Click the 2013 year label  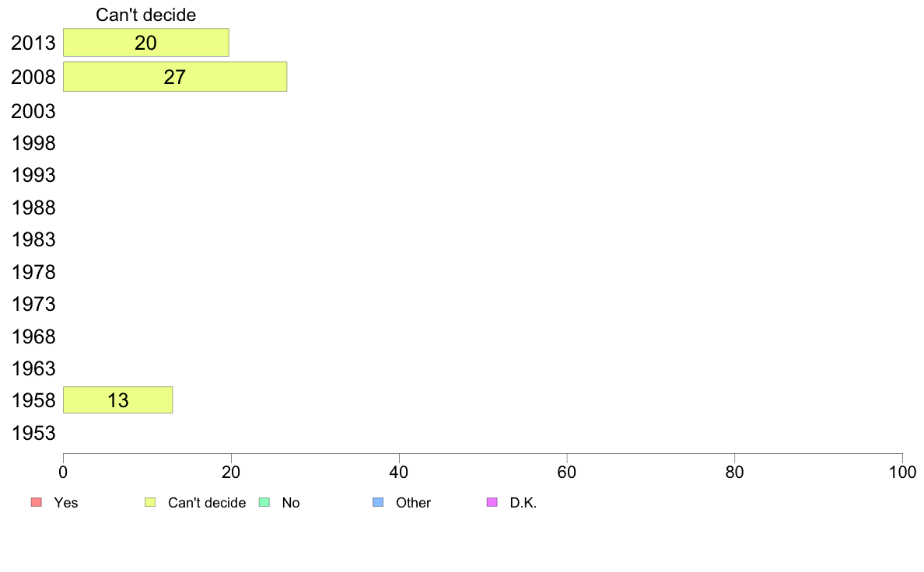click(33, 43)
